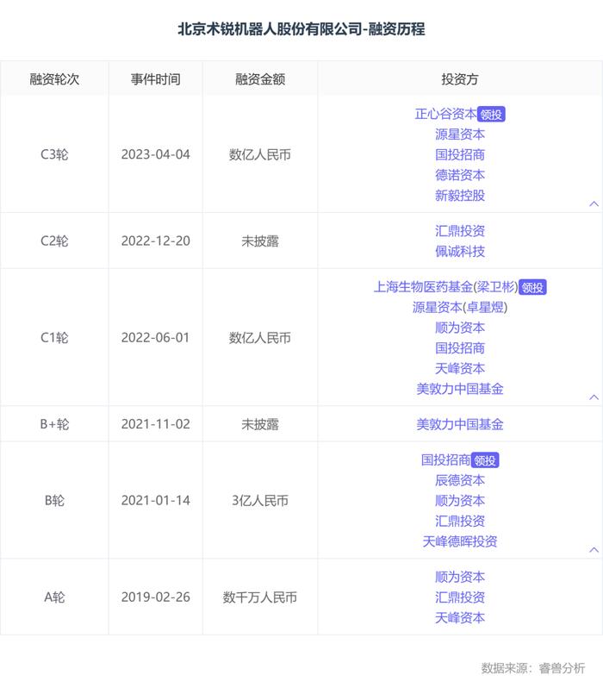Select the B+轮 round cell
Screen dimensions: 603x700
click(54, 424)
